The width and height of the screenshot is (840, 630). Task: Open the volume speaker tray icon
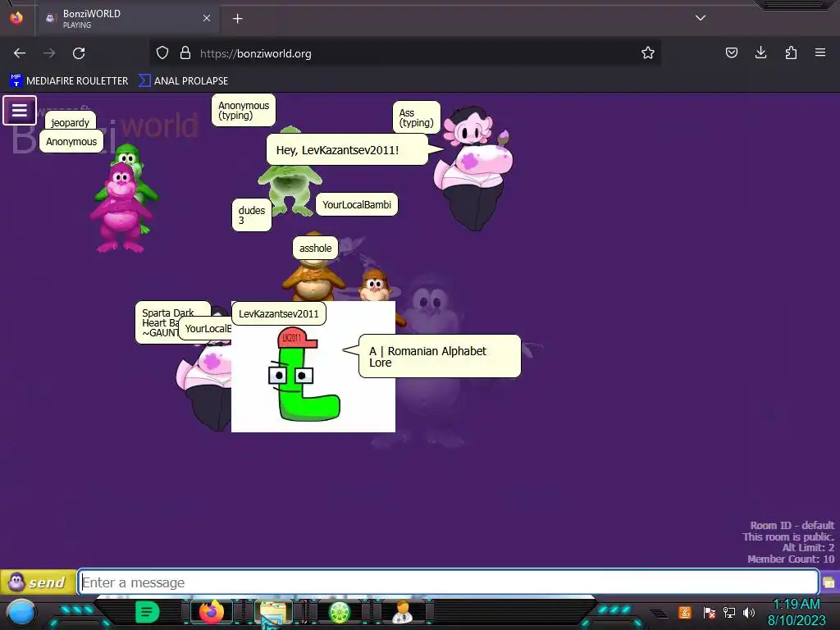(x=749, y=612)
